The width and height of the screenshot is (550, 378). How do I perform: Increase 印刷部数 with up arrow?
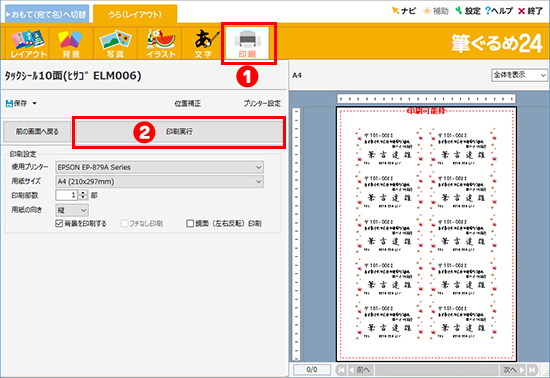83,193
